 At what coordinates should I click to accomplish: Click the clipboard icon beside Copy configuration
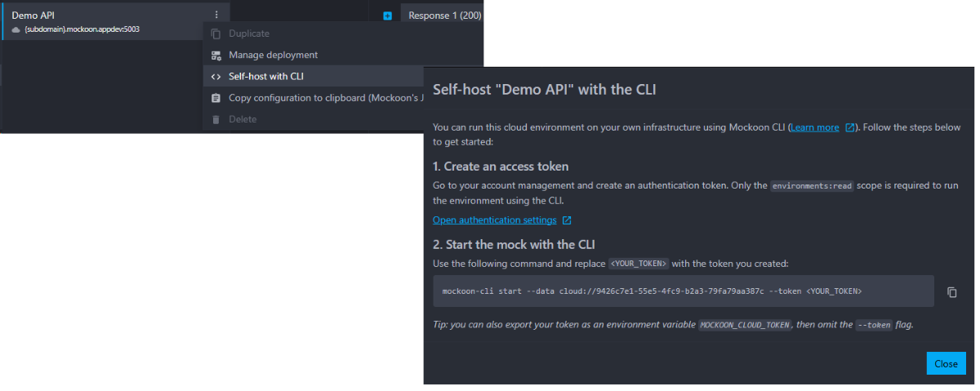click(216, 98)
